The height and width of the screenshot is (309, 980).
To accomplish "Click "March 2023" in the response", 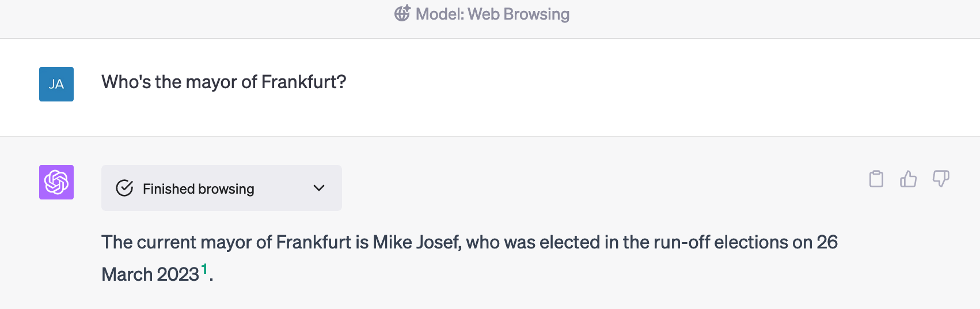I will 150,274.
